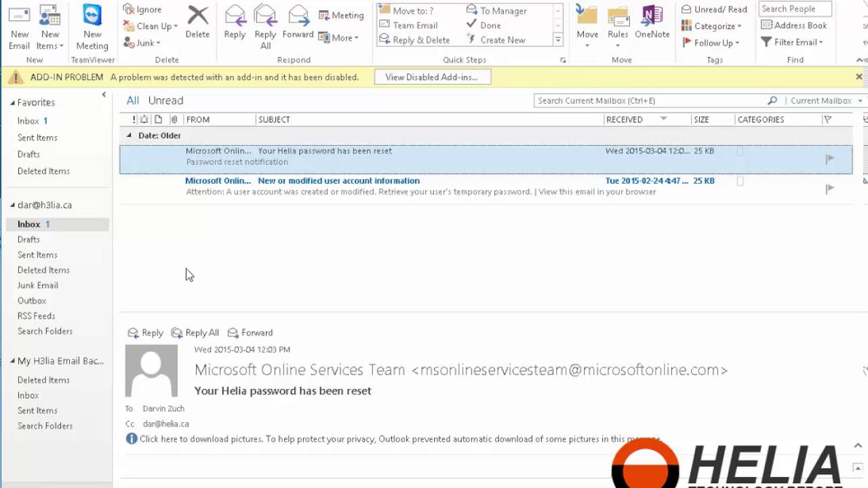Show only Unread messages
This screenshot has height=488, width=868.
[165, 100]
